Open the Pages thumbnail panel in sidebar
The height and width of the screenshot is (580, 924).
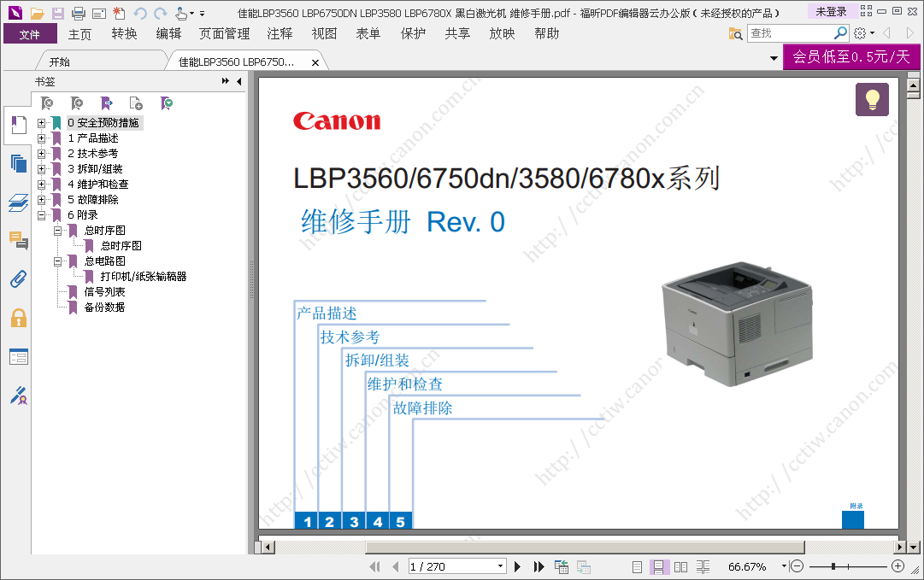pos(18,163)
